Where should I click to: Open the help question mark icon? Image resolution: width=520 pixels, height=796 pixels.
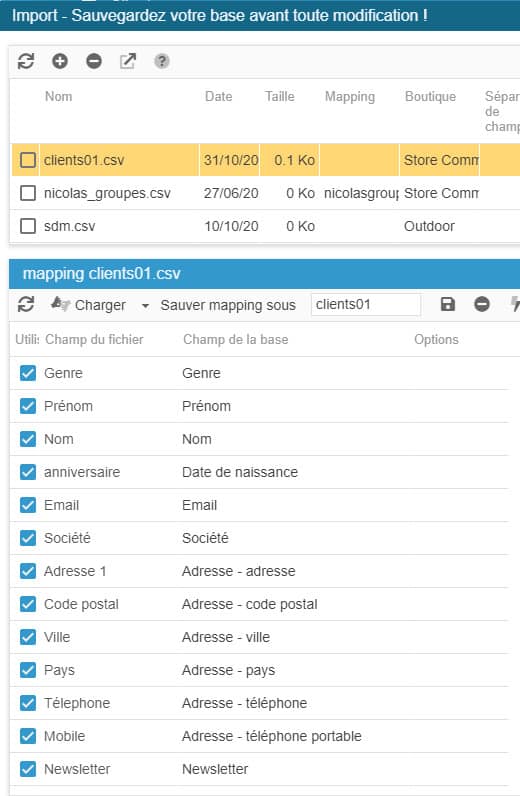pyautogui.click(x=161, y=61)
